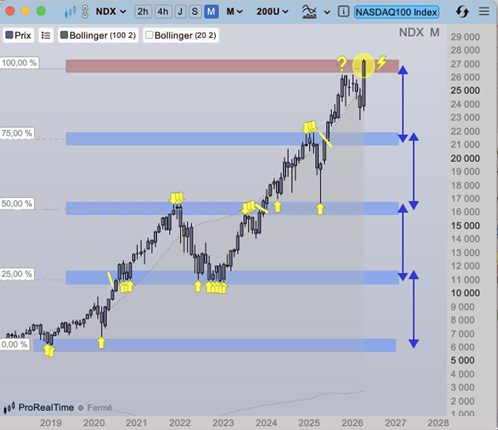Click the NDX M chart title text
This screenshot has height=430, width=498.
point(419,33)
